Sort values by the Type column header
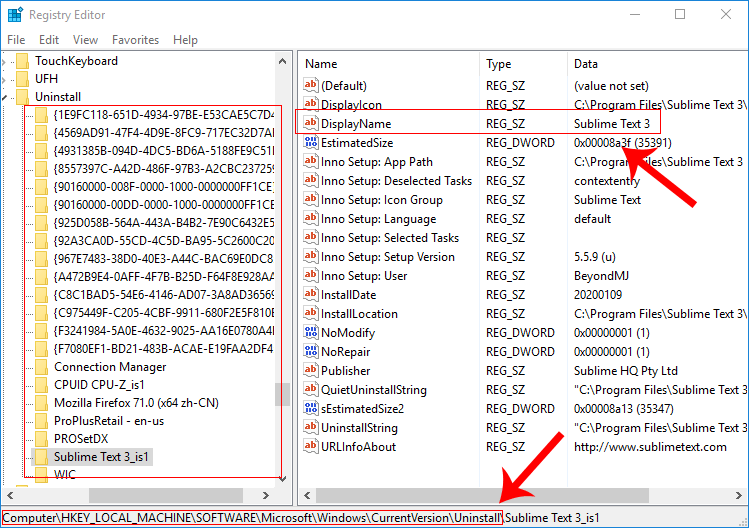Screen dimensions: 749x528 (x=524, y=64)
